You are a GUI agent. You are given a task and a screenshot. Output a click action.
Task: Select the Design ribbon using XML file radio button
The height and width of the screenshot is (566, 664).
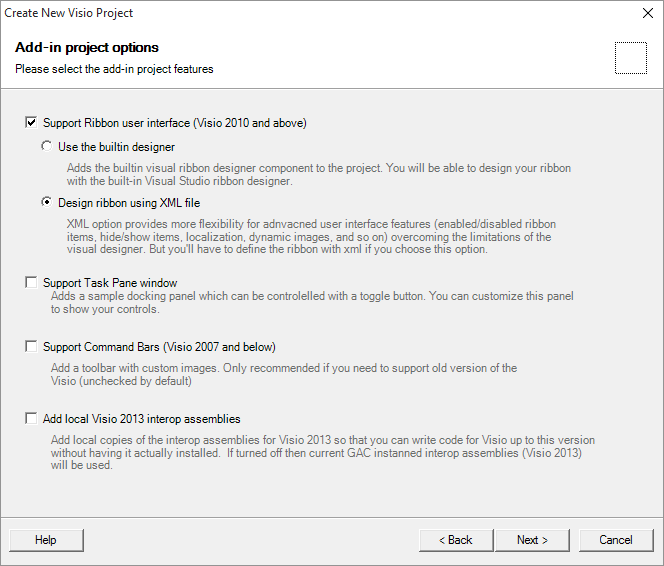(47, 202)
